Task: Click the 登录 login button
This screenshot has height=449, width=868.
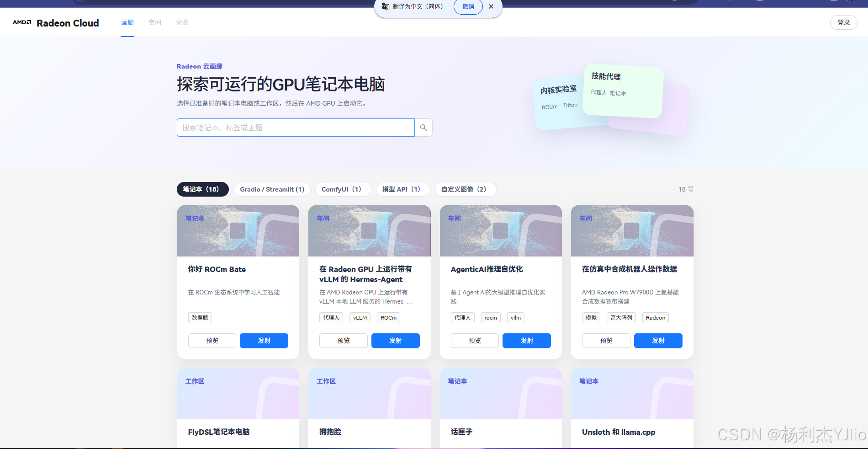Action: [843, 22]
